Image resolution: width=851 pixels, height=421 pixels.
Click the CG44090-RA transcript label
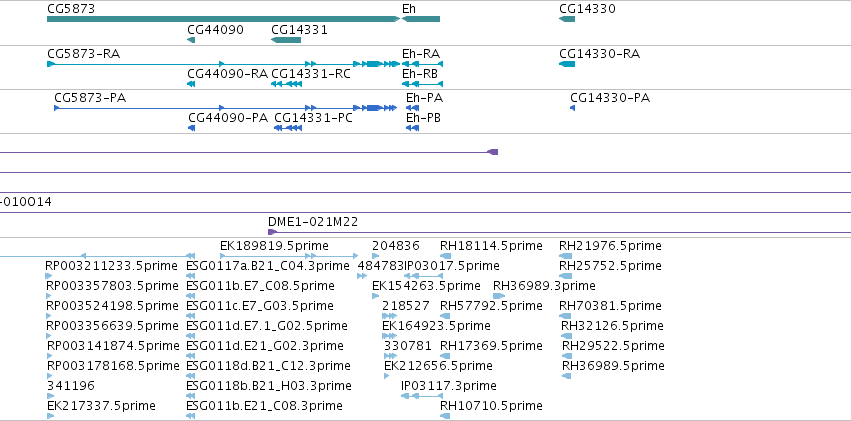click(227, 74)
